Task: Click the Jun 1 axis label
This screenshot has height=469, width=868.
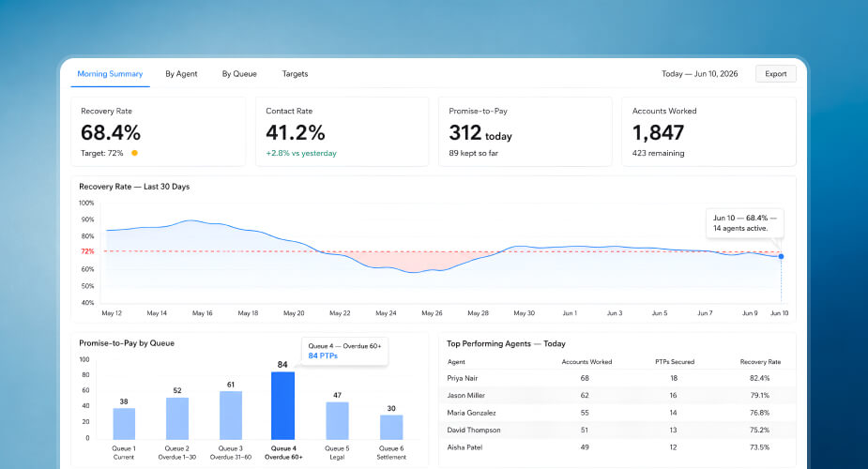Action: 570,313
